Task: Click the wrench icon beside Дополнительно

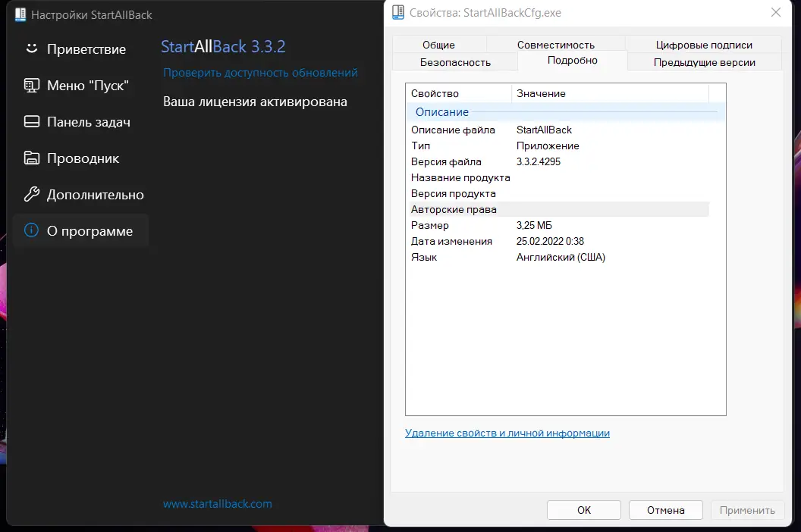Action: tap(32, 194)
